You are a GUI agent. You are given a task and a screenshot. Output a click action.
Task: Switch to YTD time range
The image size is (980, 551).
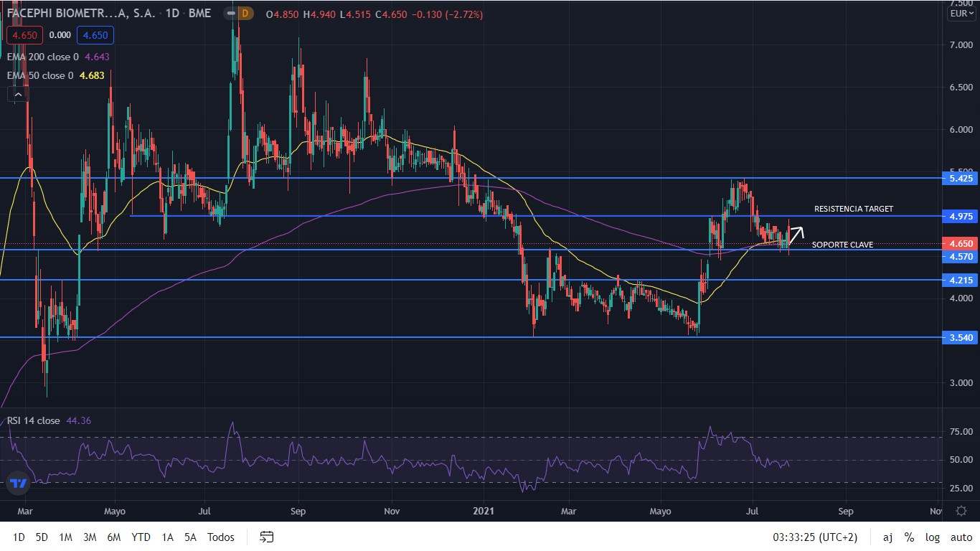tap(141, 537)
